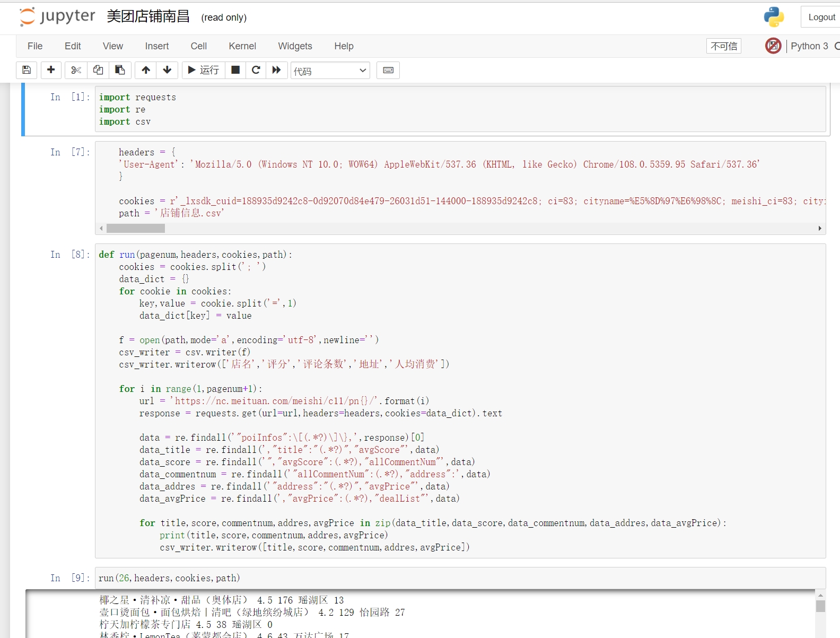The height and width of the screenshot is (638, 840).
Task: Open the Widgets menu
Action: 295,46
